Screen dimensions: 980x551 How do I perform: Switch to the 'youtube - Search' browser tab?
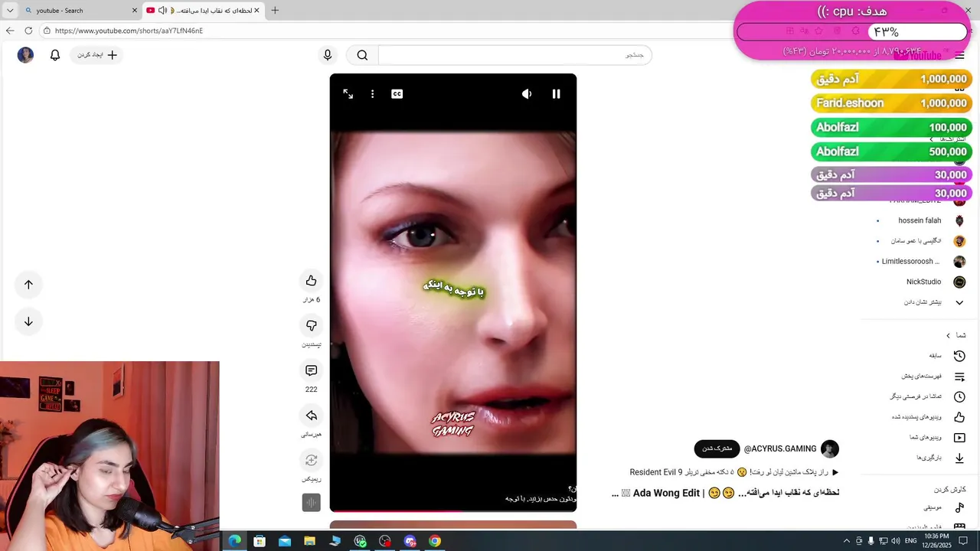[77, 11]
